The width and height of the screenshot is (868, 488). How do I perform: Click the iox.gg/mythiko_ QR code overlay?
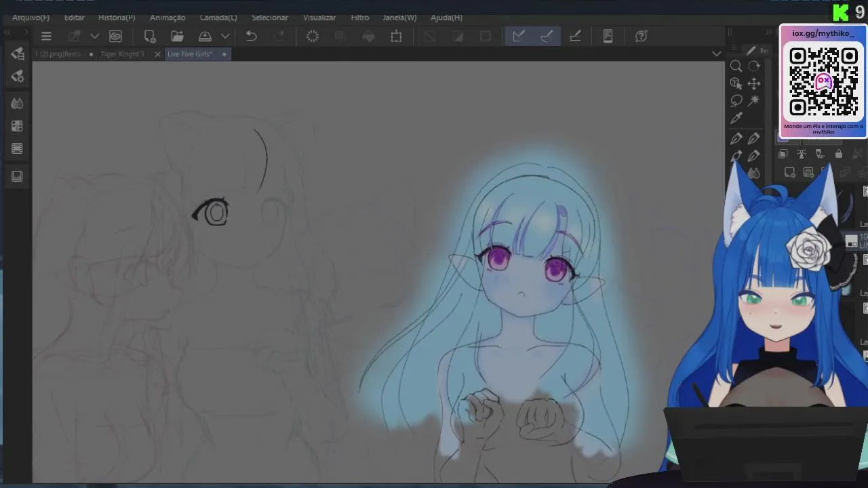pyautogui.click(x=823, y=81)
